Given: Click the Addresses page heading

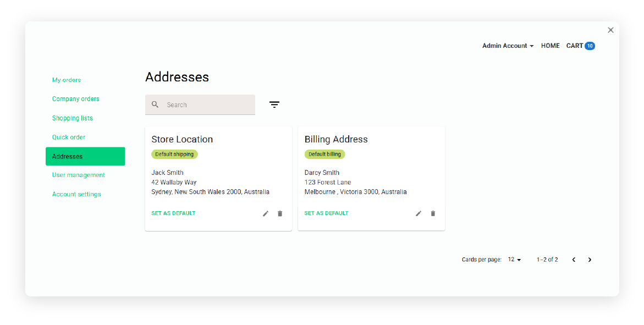Looking at the screenshot, I should pos(177,77).
